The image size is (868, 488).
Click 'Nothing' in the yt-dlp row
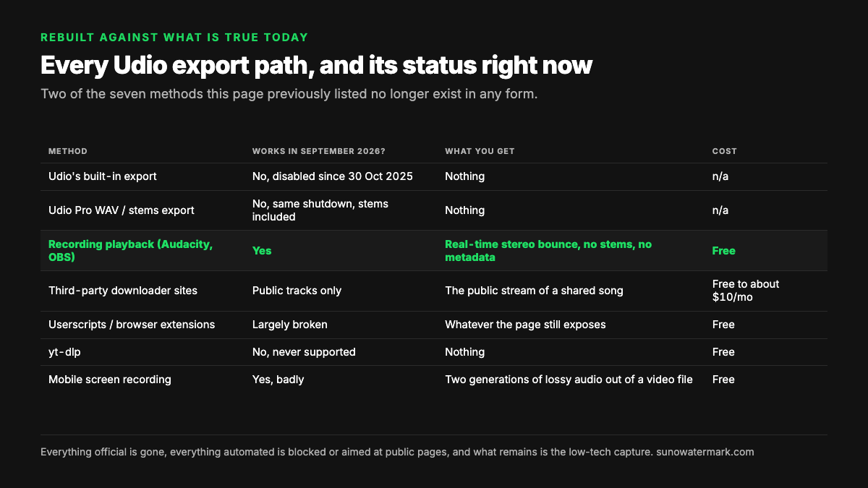point(464,352)
